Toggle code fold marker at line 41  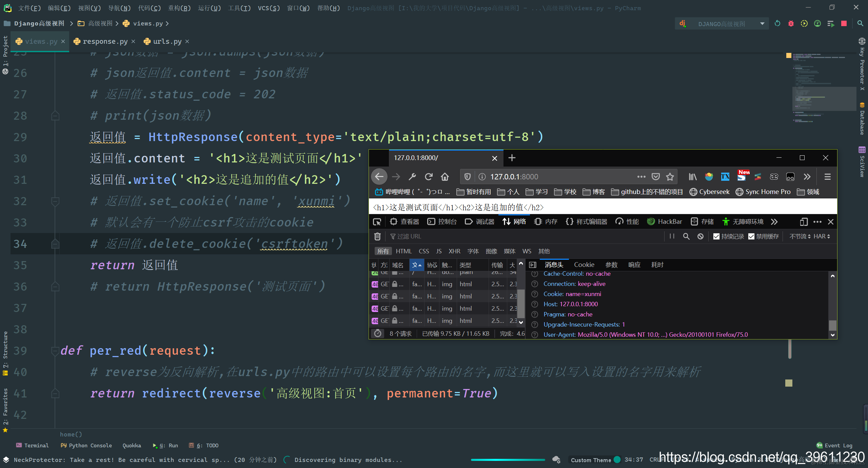(x=55, y=393)
